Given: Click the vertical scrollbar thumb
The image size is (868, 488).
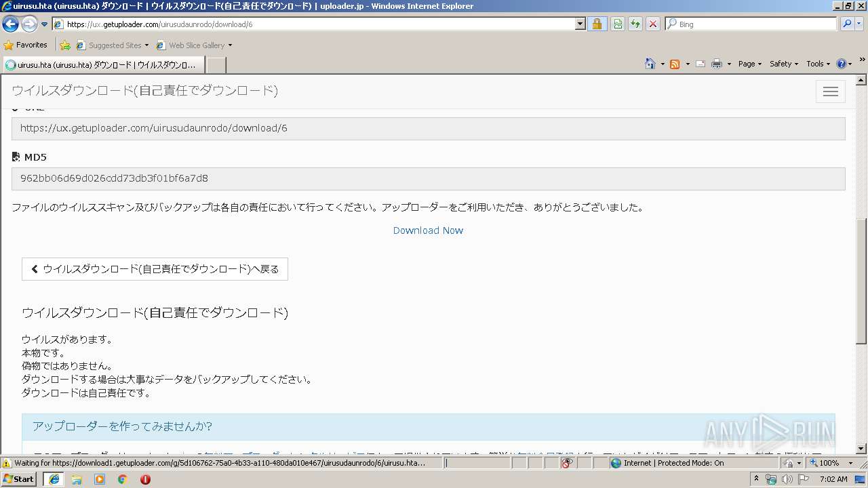Looking at the screenshot, I should point(862,281).
